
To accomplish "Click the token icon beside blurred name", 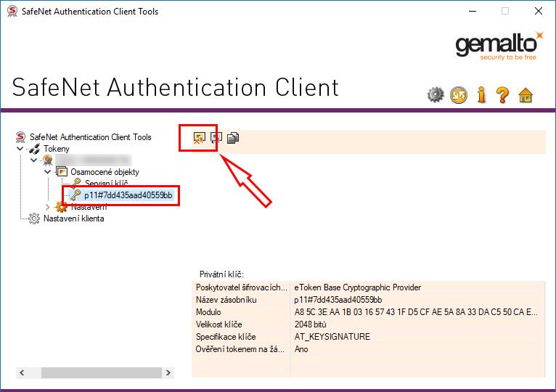I will (x=47, y=160).
